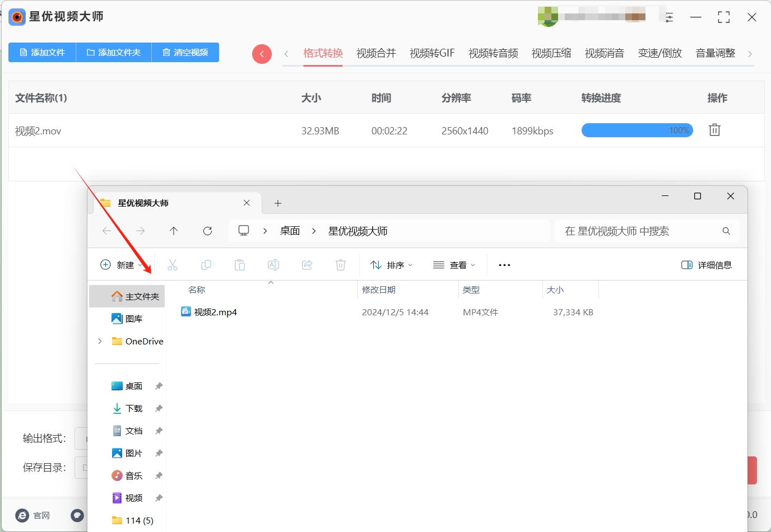Click the 100% conversion progress bar
This screenshot has width=771, height=532.
[637, 130]
